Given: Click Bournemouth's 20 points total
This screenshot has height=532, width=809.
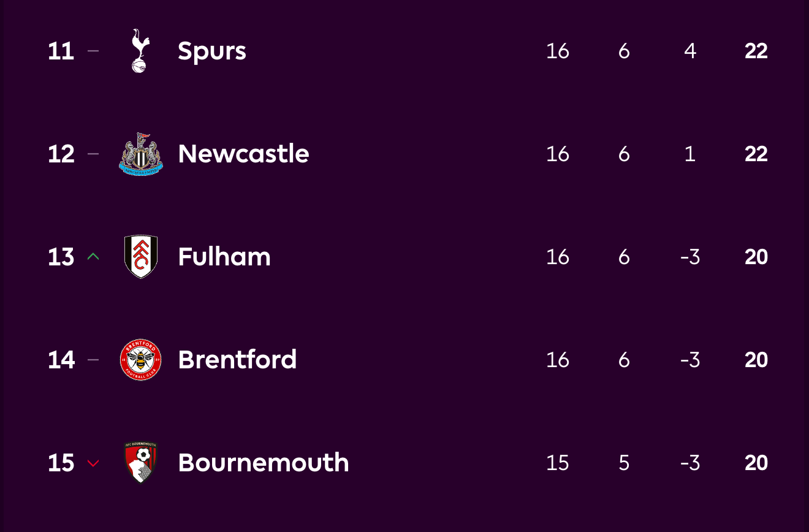Looking at the screenshot, I should pyautogui.click(x=756, y=463).
